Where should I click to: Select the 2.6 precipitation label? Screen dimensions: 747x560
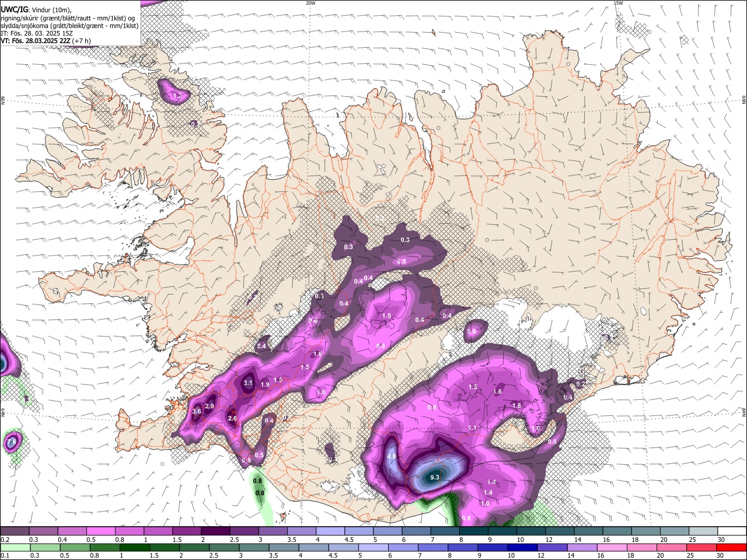pos(232,418)
